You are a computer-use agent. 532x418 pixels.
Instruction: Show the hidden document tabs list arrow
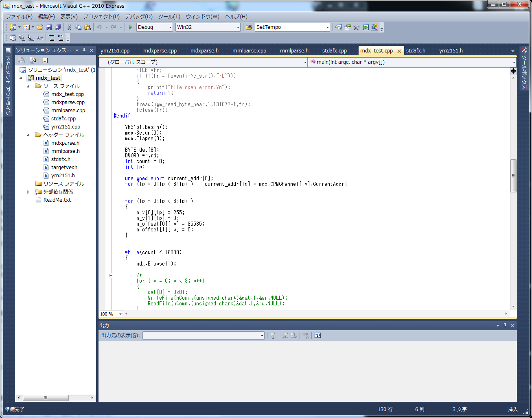point(513,51)
